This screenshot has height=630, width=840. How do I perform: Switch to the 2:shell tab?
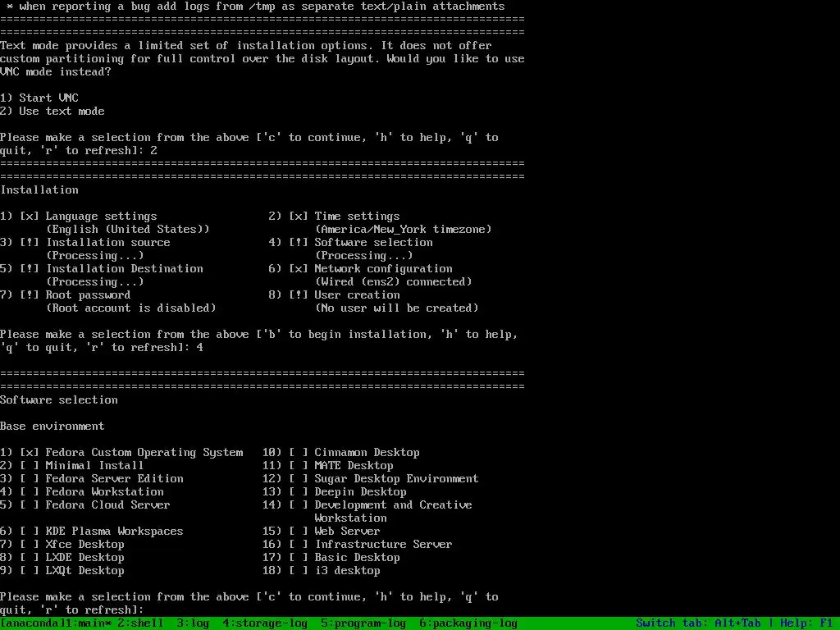(x=140, y=623)
